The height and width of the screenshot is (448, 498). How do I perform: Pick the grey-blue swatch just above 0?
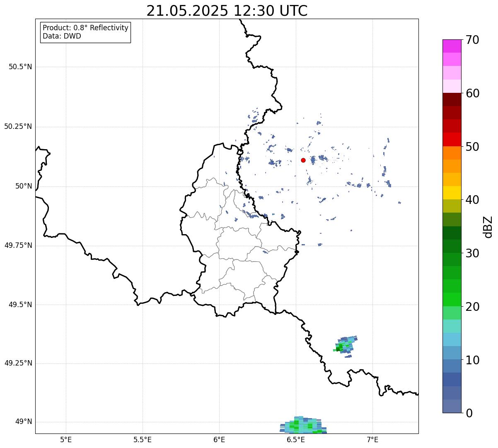452,406
